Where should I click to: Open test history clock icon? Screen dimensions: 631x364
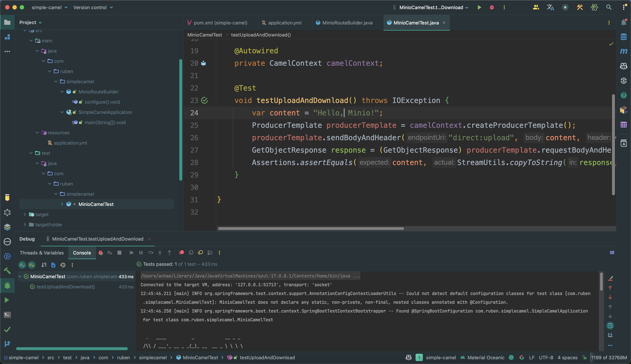point(63,265)
